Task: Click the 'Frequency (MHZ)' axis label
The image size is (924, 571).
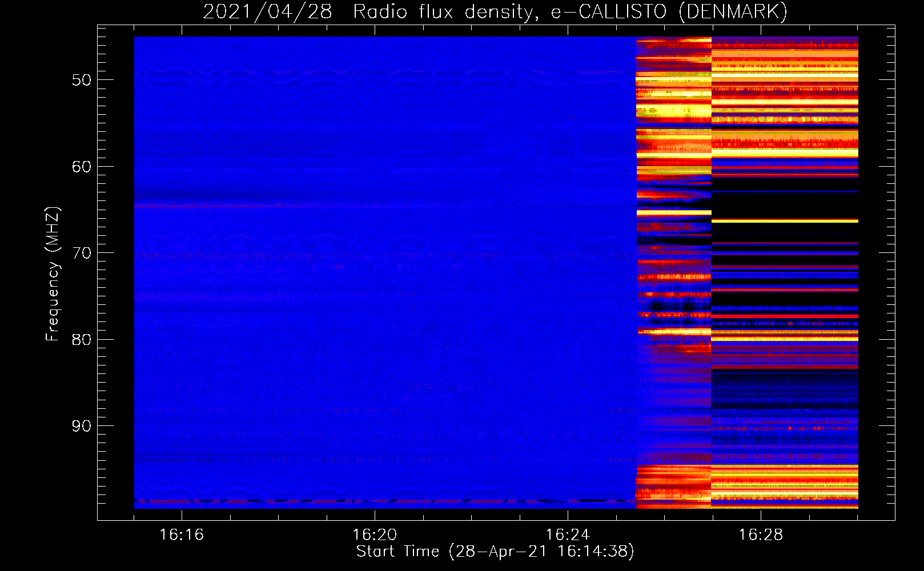Action: click(53, 274)
